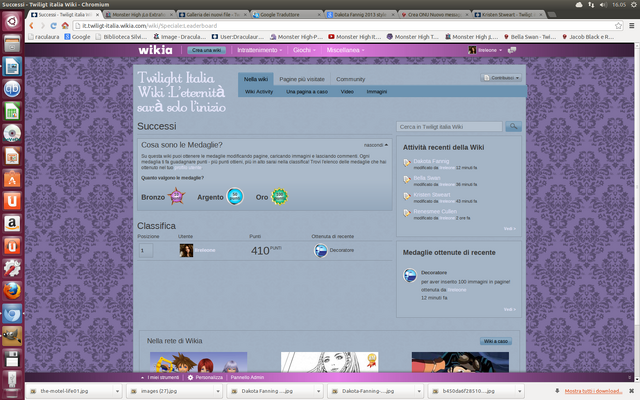Launch LibreOffice Impress from the launcher
The width and height of the screenshot is (640, 400).
click(x=12, y=156)
